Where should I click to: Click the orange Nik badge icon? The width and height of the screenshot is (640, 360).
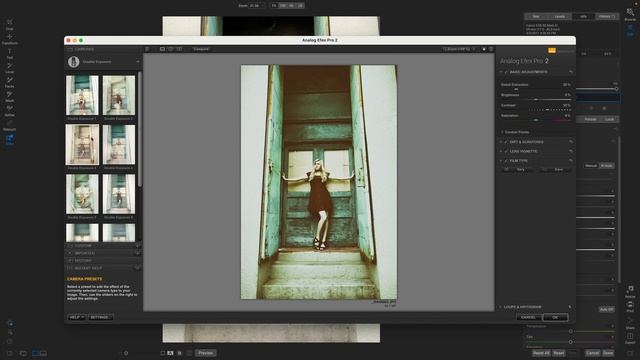[x=552, y=50]
